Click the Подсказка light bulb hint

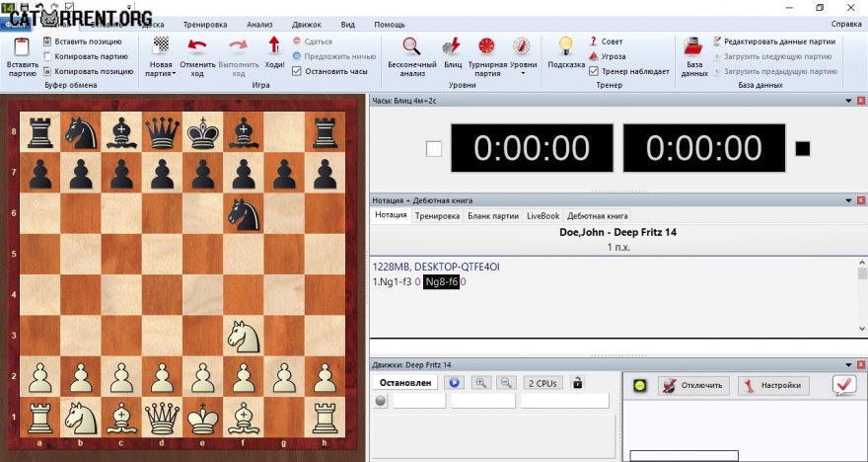click(x=566, y=46)
